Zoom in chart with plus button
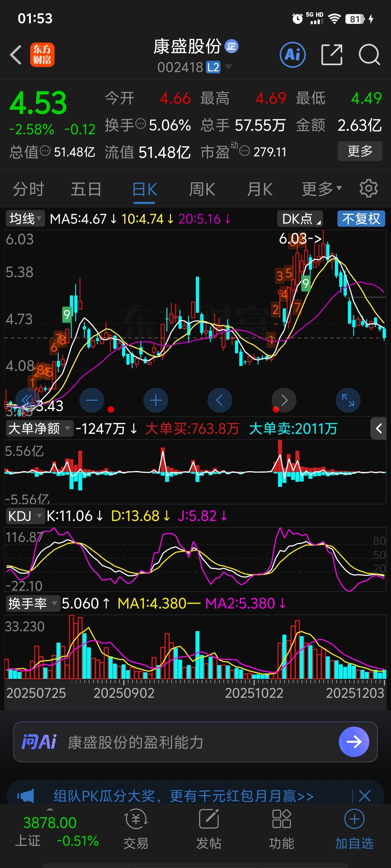391x868 pixels. point(156,400)
